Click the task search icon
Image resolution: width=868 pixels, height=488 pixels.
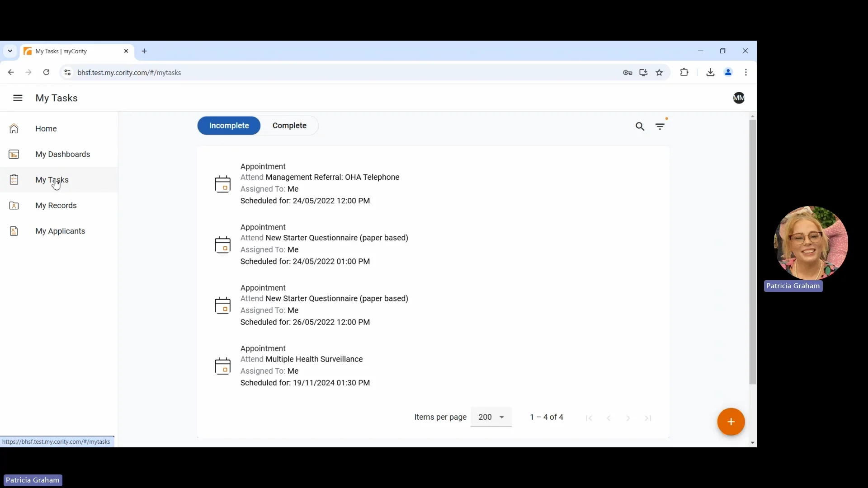coord(640,126)
